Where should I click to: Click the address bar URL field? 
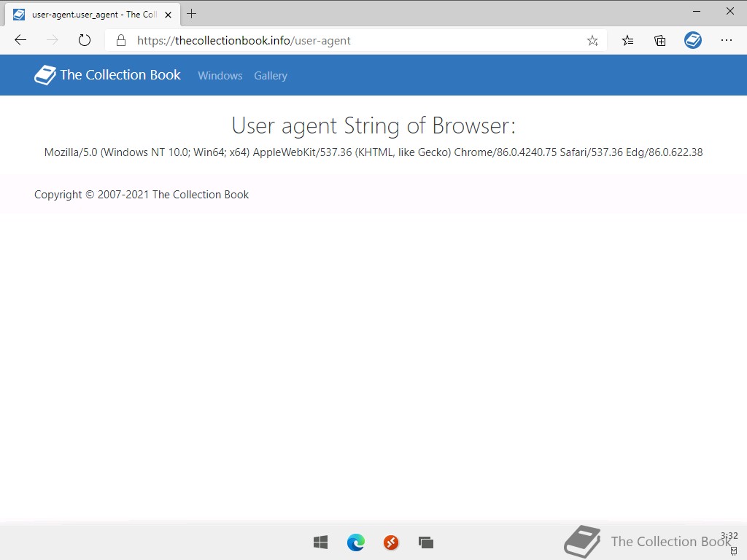point(355,41)
